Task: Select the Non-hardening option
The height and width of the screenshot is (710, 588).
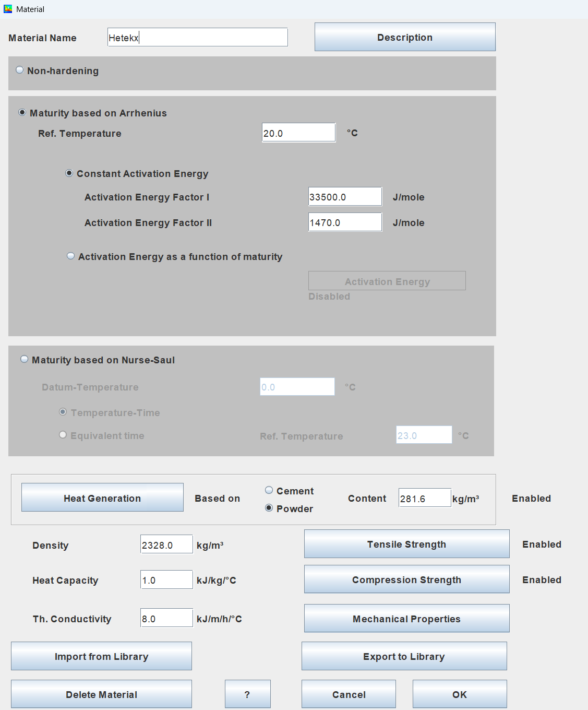Action: pos(20,70)
